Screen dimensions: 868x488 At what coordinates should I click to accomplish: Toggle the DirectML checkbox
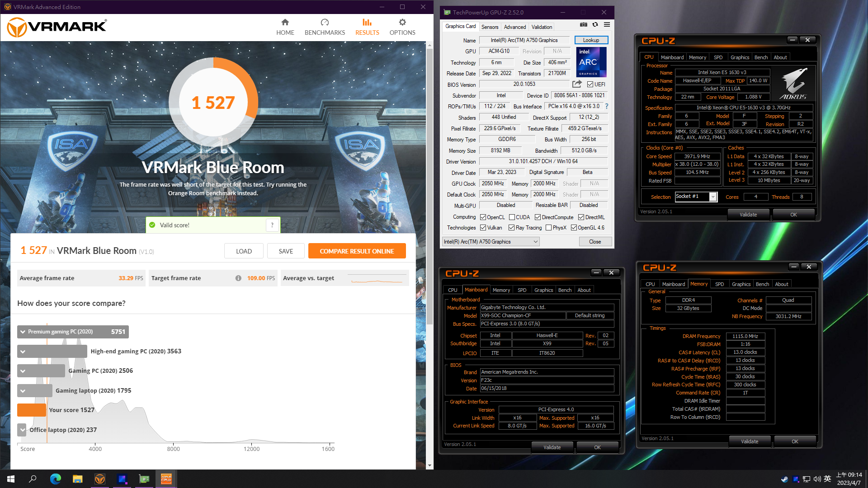pyautogui.click(x=581, y=217)
